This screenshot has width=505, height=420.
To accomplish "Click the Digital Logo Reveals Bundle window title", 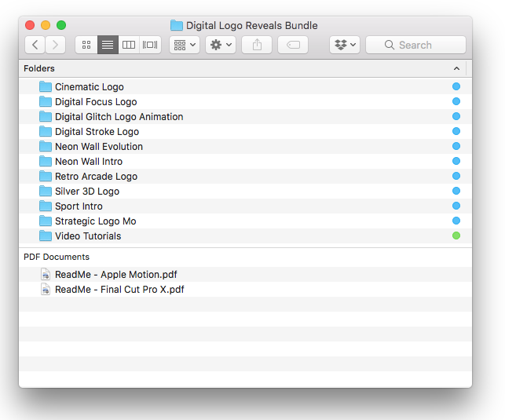I will point(252,25).
